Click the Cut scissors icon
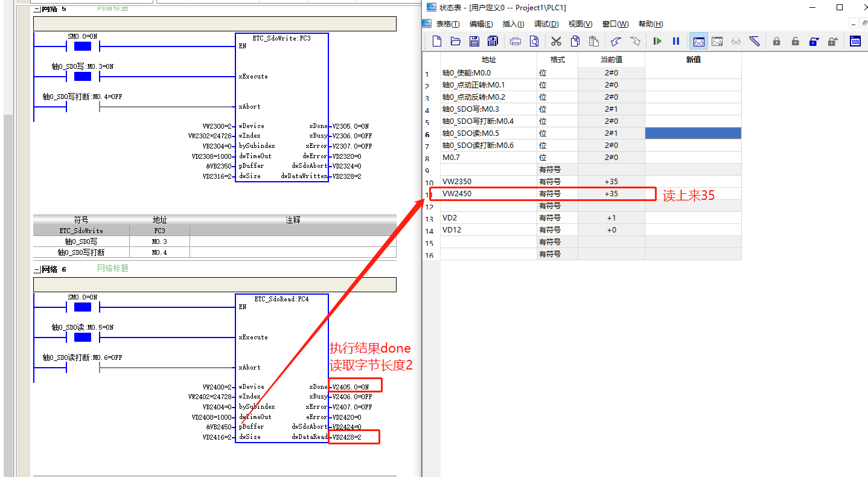Viewport: 868px width, 477px height. point(557,41)
